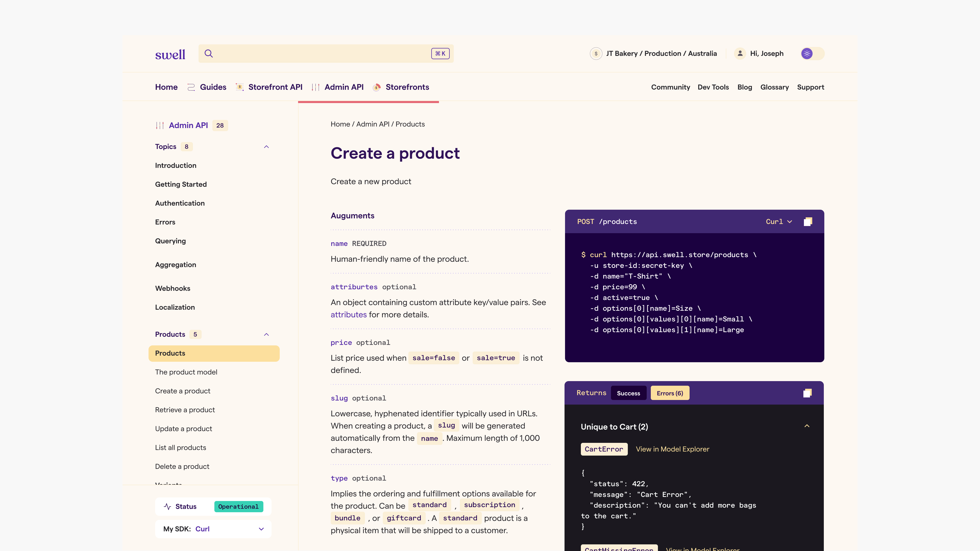
Task: Click the user avatar icon beside Hi, Joseph
Action: (740, 54)
